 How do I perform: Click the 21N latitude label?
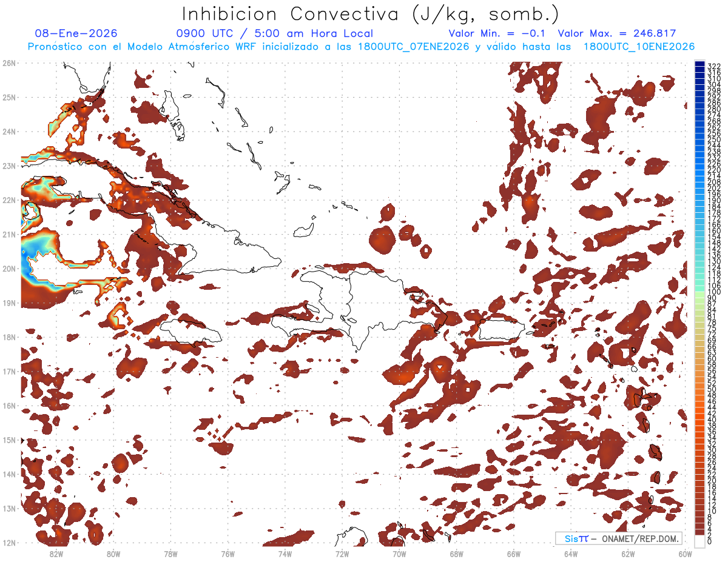click(x=9, y=234)
